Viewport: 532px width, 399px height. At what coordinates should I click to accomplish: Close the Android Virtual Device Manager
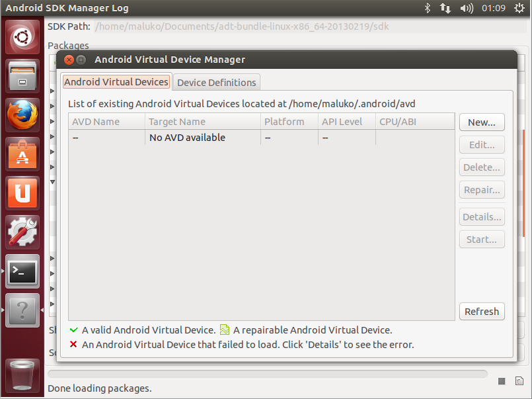pyautogui.click(x=69, y=60)
